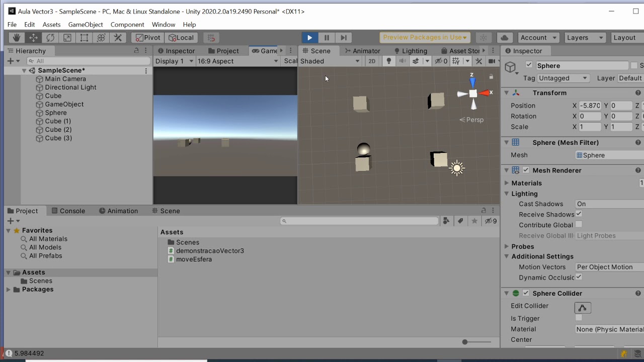
Task: Open the Shaded draw mode dropdown
Action: (330, 61)
